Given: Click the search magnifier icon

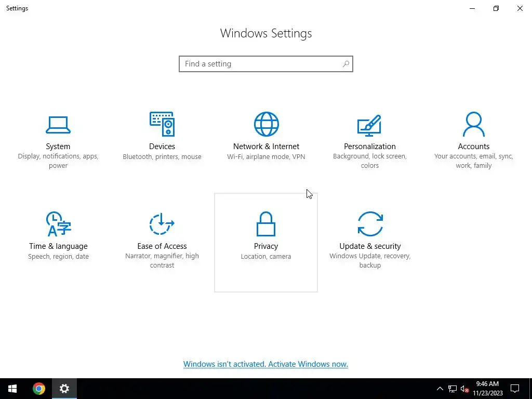Looking at the screenshot, I should (x=345, y=64).
